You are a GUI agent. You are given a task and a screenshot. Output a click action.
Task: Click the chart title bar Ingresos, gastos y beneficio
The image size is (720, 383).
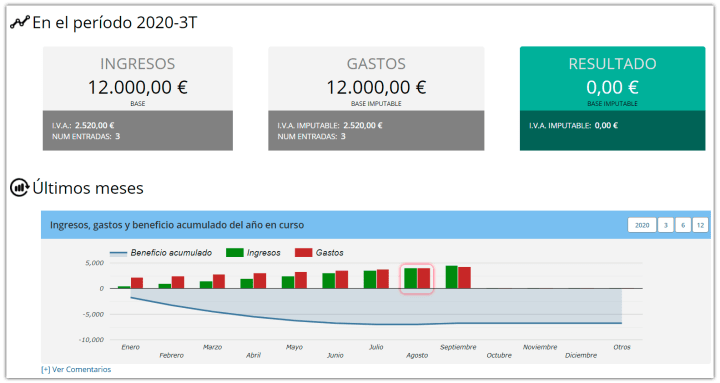click(x=177, y=225)
